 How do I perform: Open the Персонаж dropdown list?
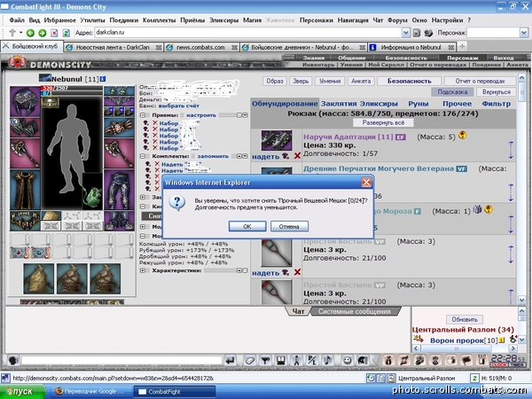(524, 33)
